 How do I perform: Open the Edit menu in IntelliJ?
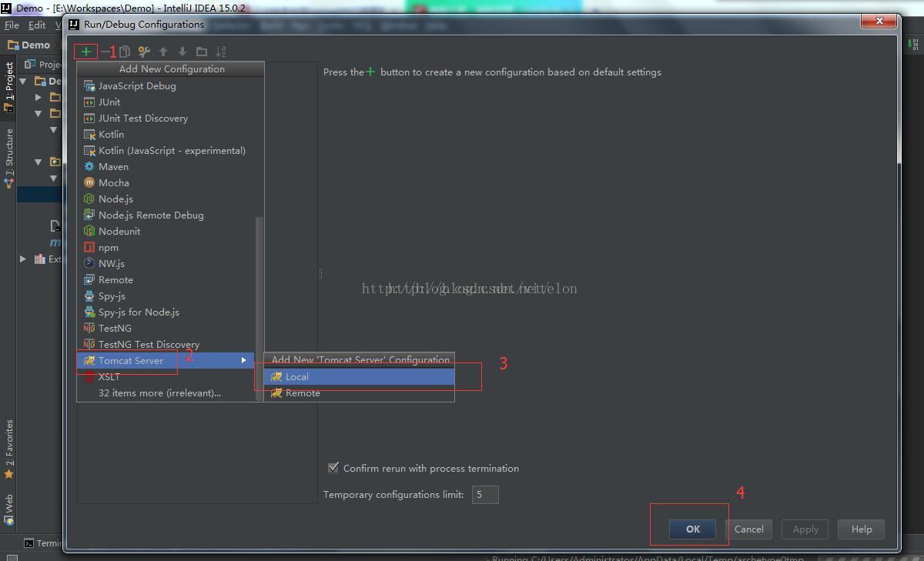(37, 25)
